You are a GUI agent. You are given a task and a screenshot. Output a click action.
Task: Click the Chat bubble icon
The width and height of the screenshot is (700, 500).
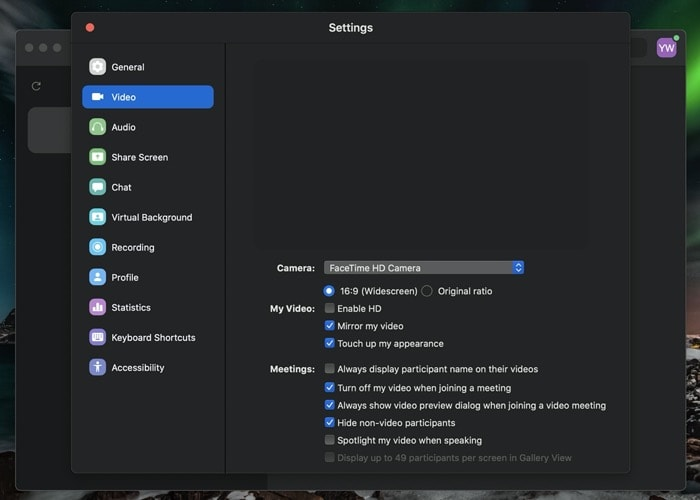click(x=97, y=187)
